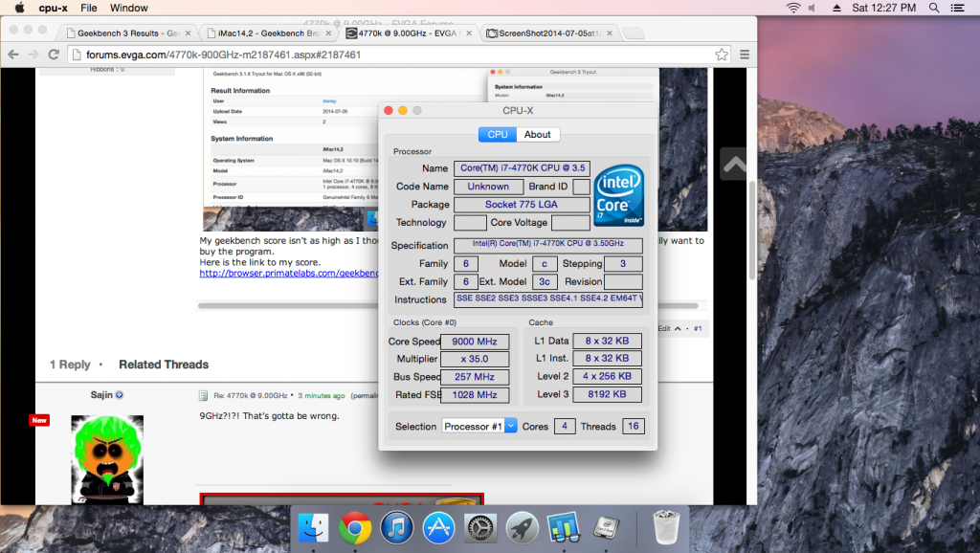Viewport: 980px width, 553px height.
Task: Bookmark this page with star icon
Action: click(x=722, y=55)
